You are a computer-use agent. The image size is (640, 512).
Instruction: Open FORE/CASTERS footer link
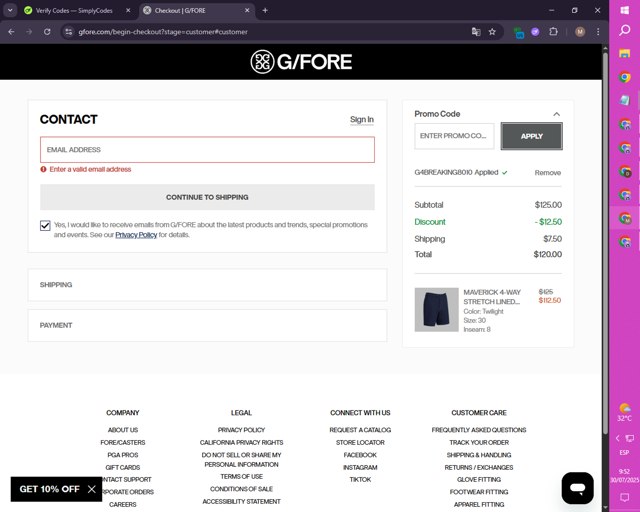click(x=123, y=443)
